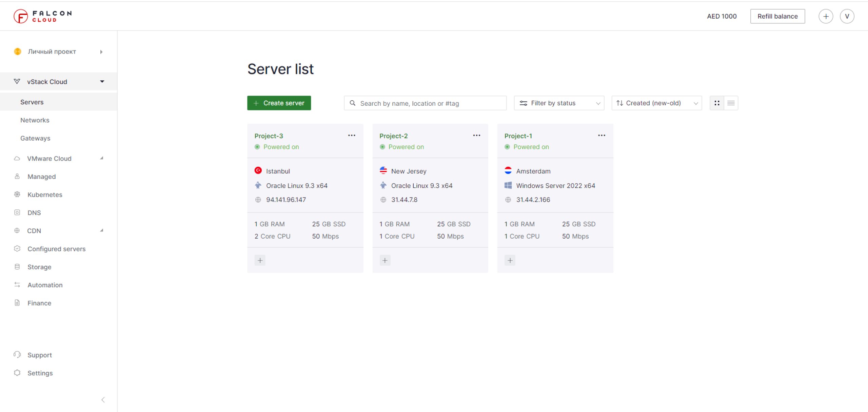Go to DNS section

pos(34,212)
